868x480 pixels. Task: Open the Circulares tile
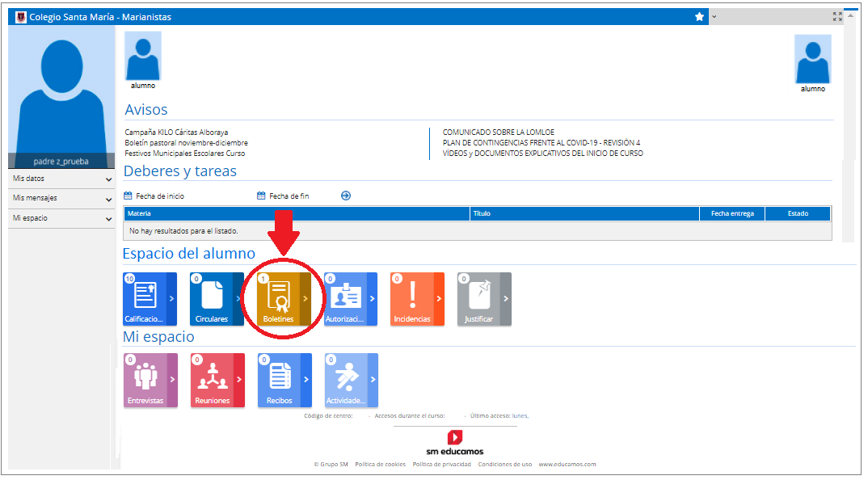point(211,299)
